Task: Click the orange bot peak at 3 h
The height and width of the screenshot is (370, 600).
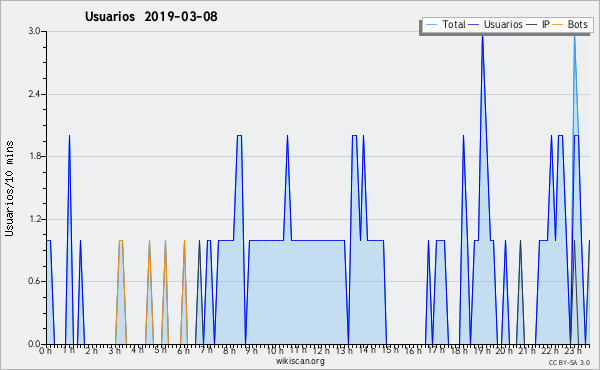Action: [x=121, y=240]
